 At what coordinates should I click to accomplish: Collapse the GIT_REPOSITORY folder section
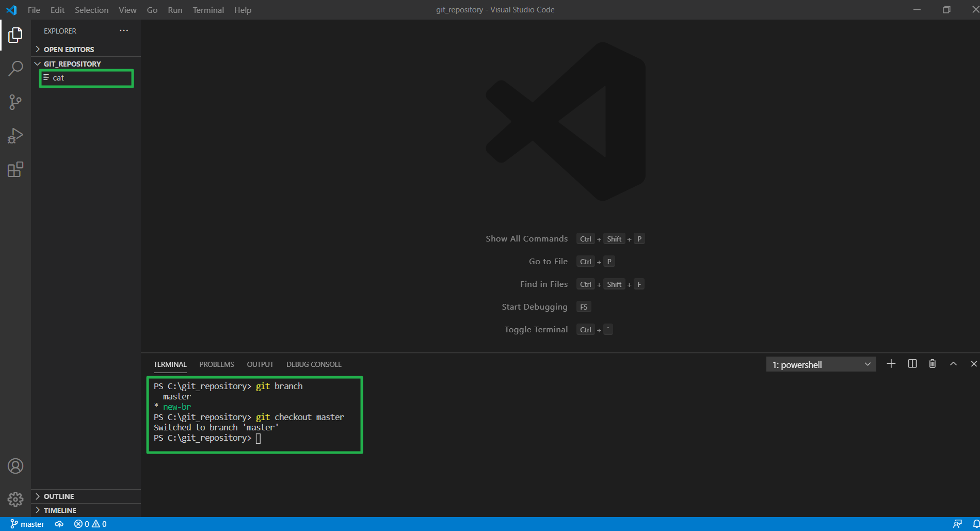click(86, 64)
